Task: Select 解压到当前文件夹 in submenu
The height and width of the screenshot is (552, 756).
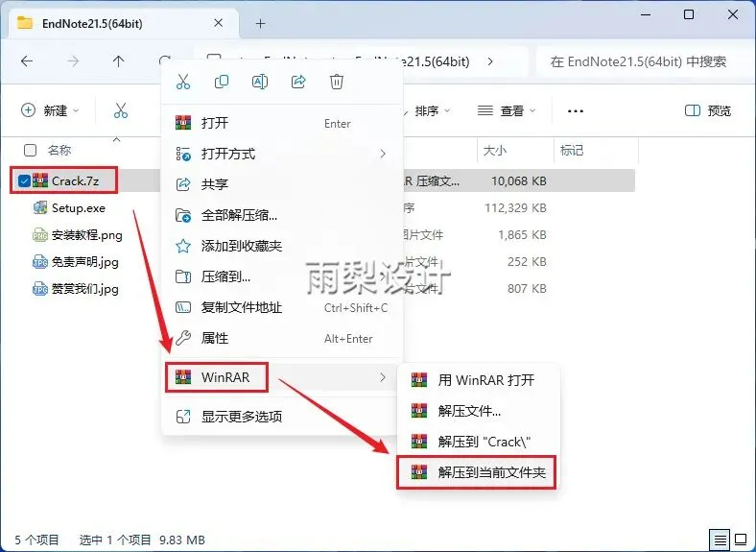Action: (478, 472)
